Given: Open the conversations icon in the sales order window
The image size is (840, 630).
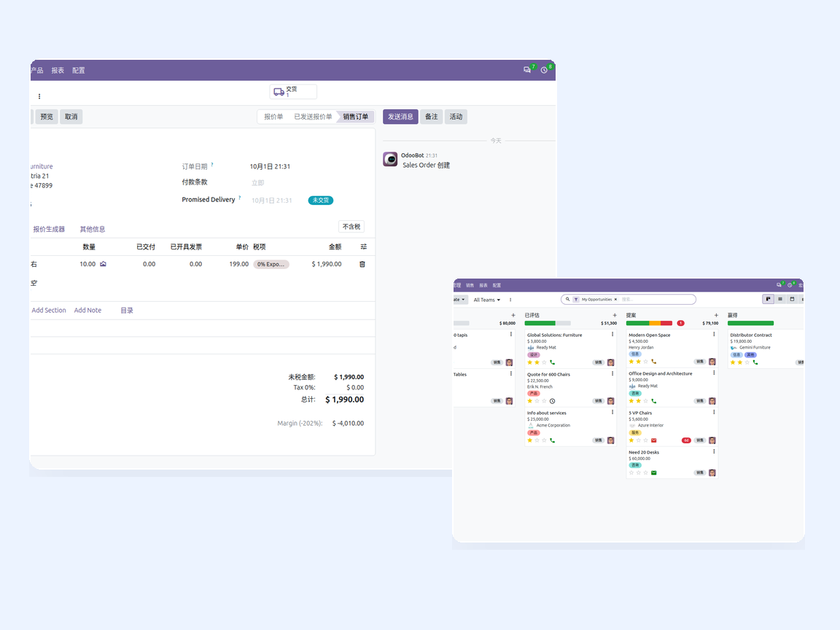Looking at the screenshot, I should [527, 70].
